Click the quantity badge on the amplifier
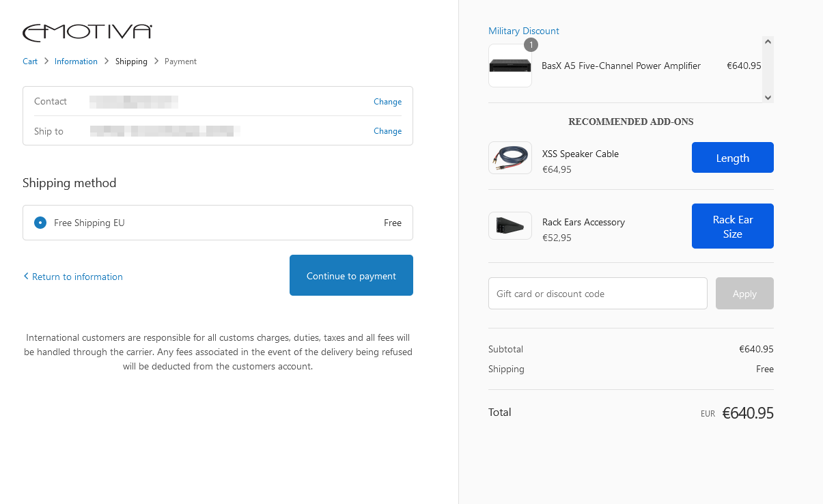 click(531, 45)
